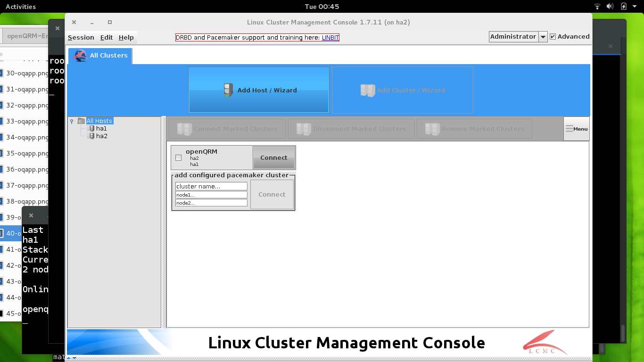Screen dimensions: 644x362
Task: Click Disconnect Marked Clusters button
Action: [x=351, y=129]
